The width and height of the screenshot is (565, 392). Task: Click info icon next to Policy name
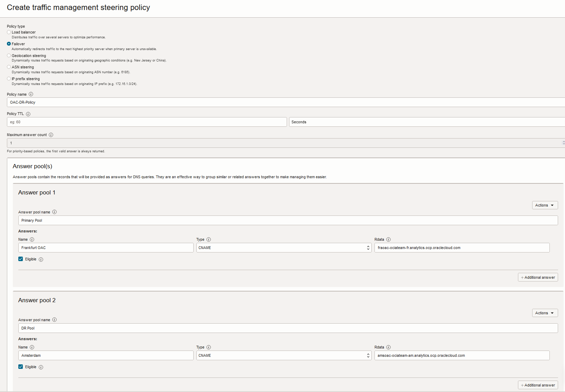point(31,94)
